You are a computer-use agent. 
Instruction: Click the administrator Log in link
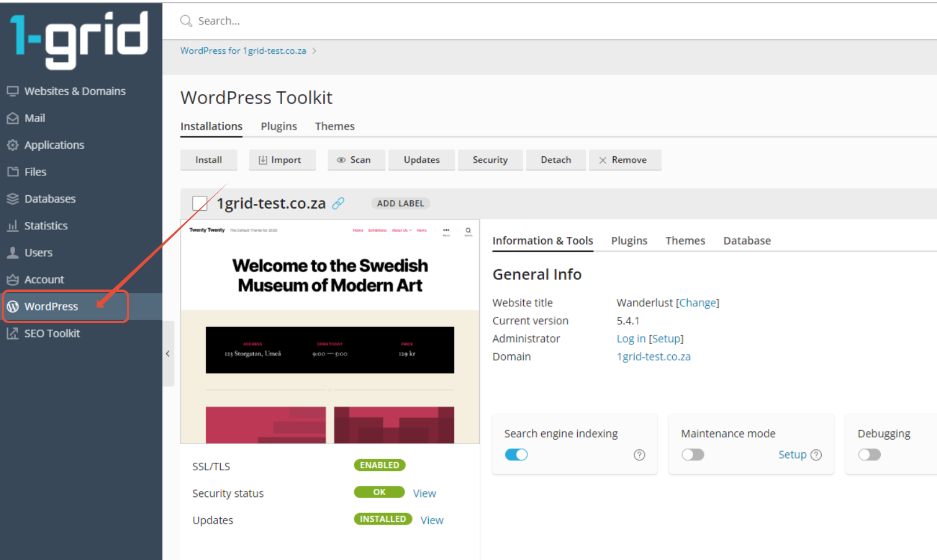[631, 339]
